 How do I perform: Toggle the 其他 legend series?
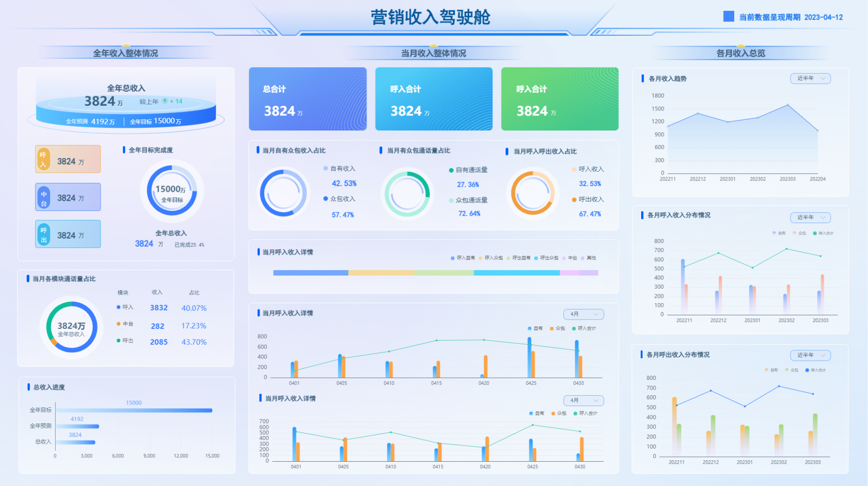(588, 258)
